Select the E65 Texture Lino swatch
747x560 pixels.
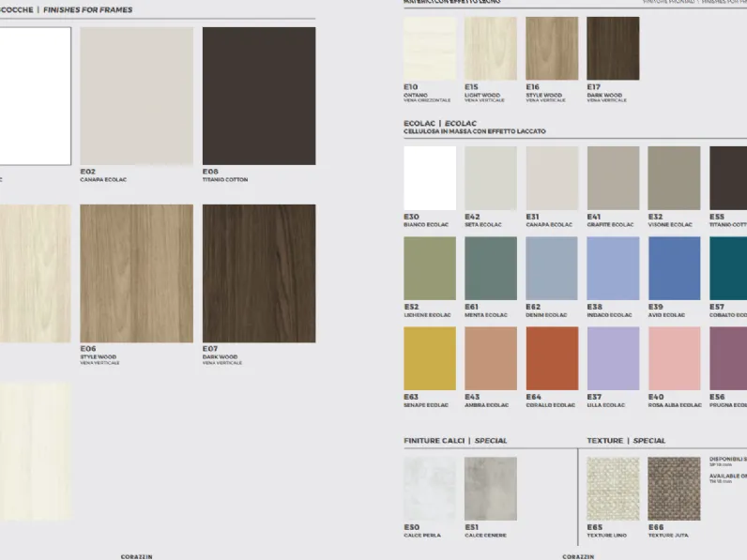(613, 489)
